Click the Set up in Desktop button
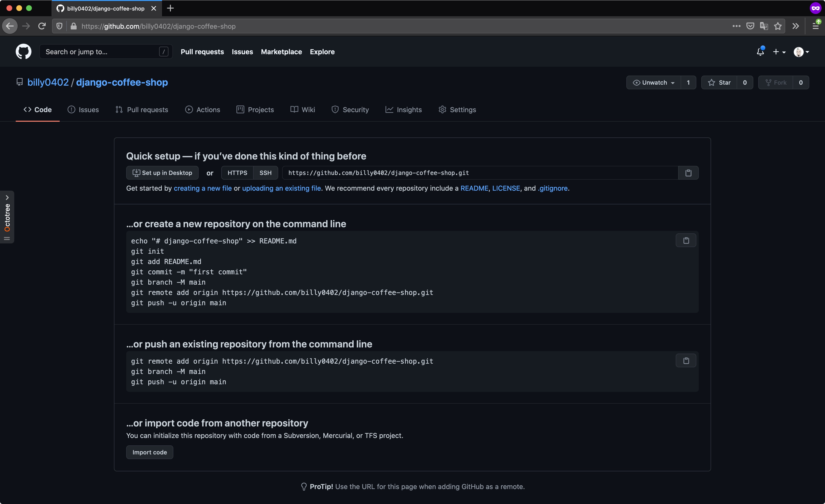 (162, 172)
